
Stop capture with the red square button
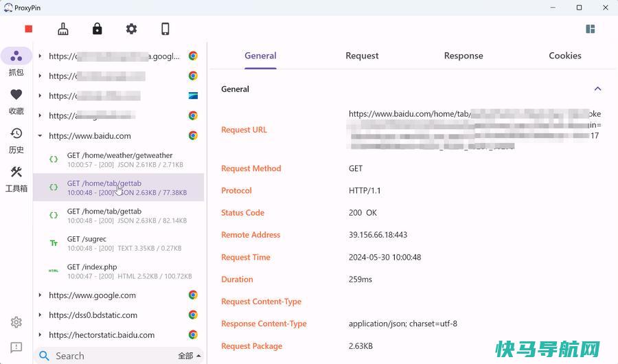28,29
